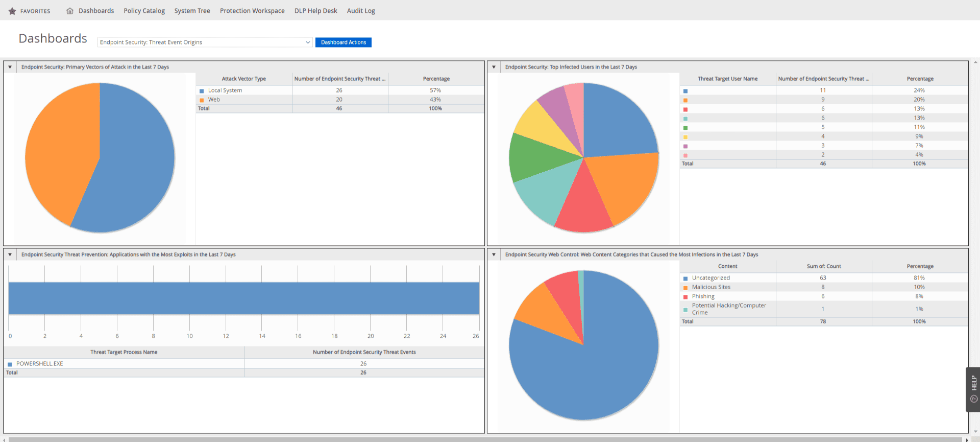Open the Audit Log page

(361, 11)
